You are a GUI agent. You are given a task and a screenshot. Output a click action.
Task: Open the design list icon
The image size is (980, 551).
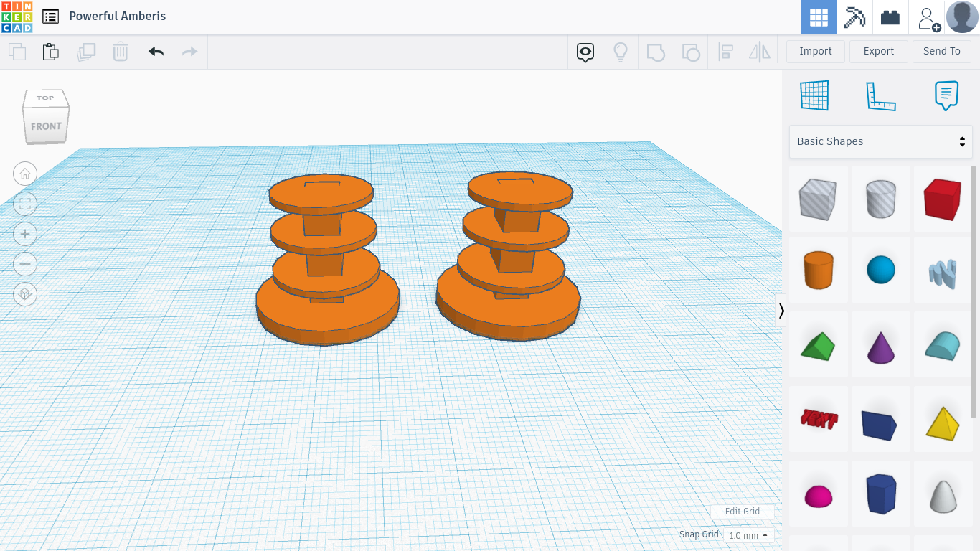[x=50, y=17]
